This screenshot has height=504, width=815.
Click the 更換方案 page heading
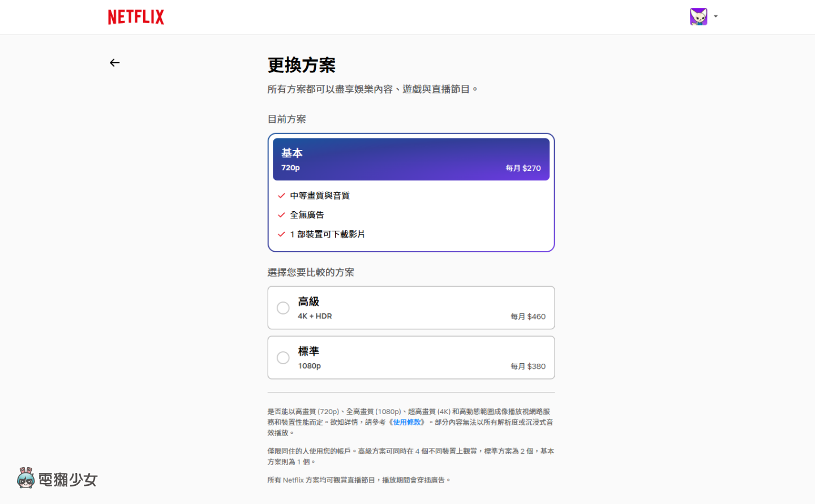[302, 65]
